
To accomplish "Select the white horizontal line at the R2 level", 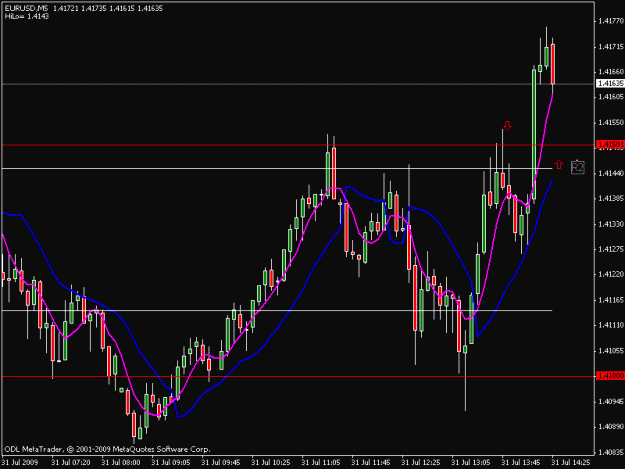I will coord(277,169).
